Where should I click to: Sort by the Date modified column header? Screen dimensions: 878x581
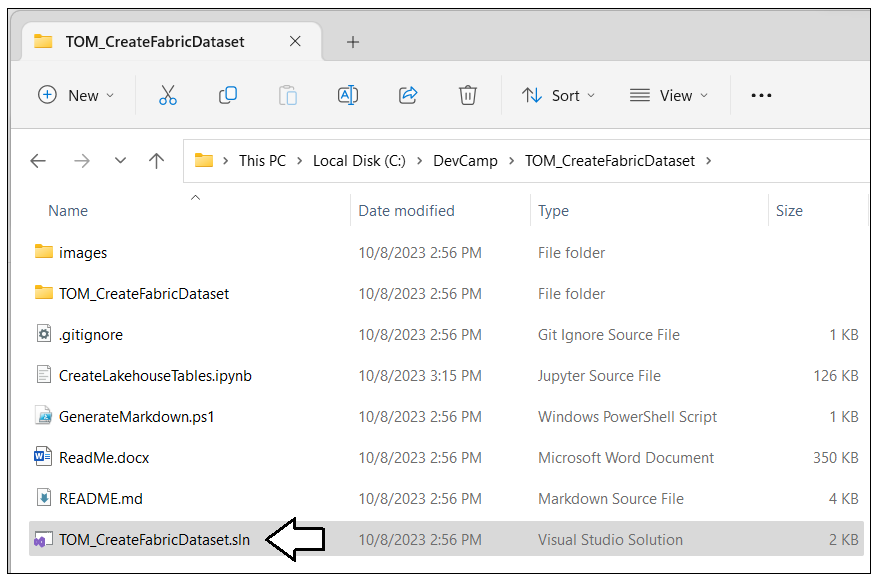click(407, 211)
